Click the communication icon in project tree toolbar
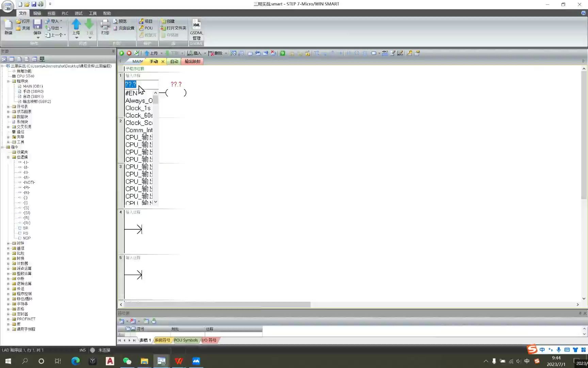The width and height of the screenshot is (588, 368). coord(42,59)
